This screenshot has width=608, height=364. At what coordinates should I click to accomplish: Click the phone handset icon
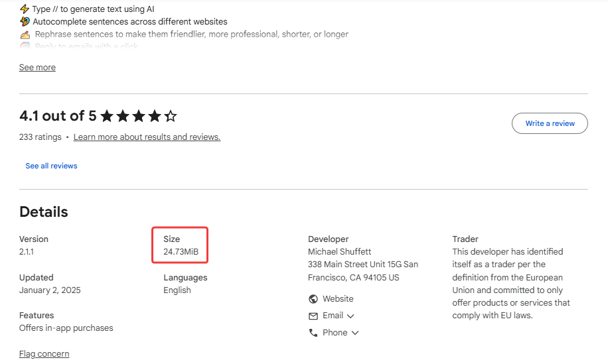313,333
